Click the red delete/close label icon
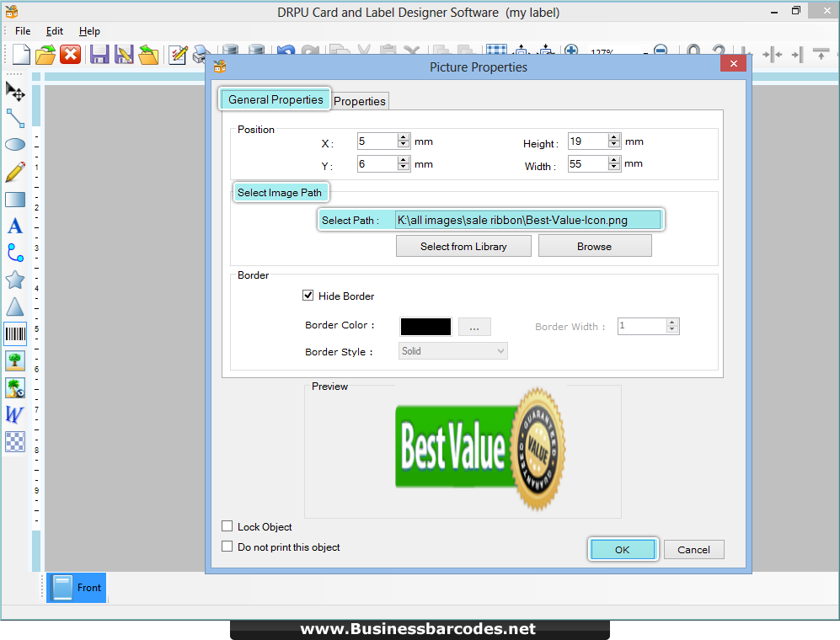 point(70,54)
